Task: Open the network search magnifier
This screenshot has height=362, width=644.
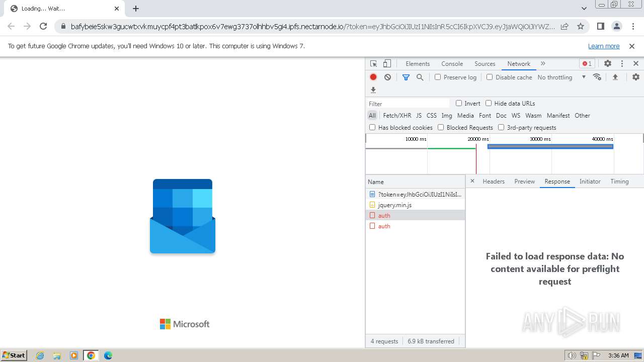Action: point(420,77)
